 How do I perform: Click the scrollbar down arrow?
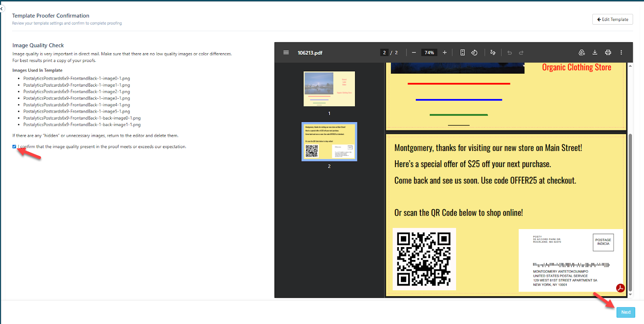(630, 295)
